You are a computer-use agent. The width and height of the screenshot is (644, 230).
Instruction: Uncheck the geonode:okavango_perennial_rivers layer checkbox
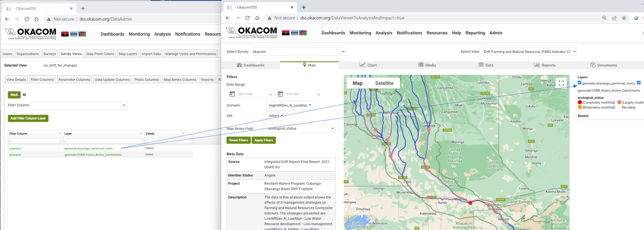tap(580, 83)
